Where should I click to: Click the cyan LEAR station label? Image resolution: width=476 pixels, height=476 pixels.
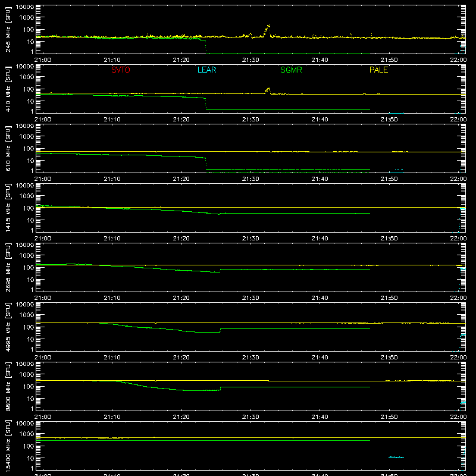206,70
